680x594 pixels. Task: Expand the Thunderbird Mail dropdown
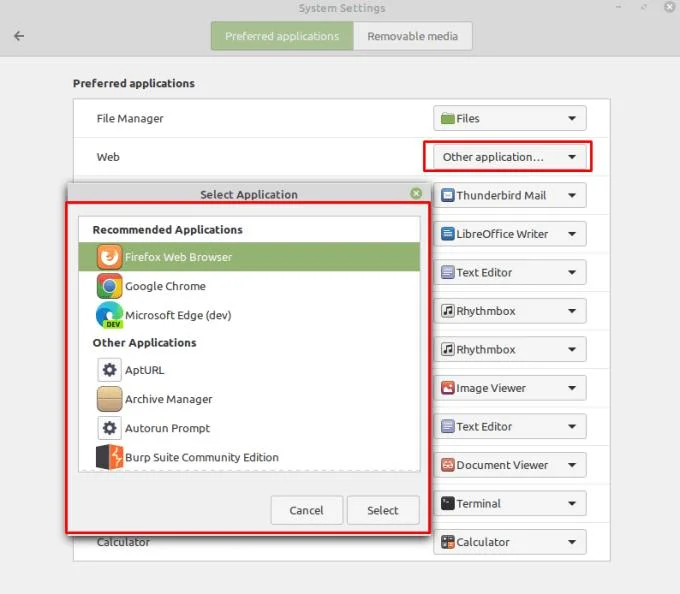point(510,196)
